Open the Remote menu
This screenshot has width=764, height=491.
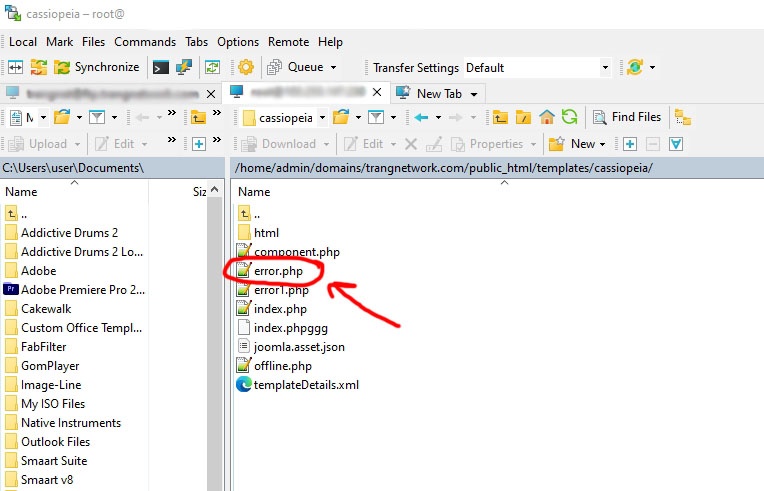click(x=288, y=42)
